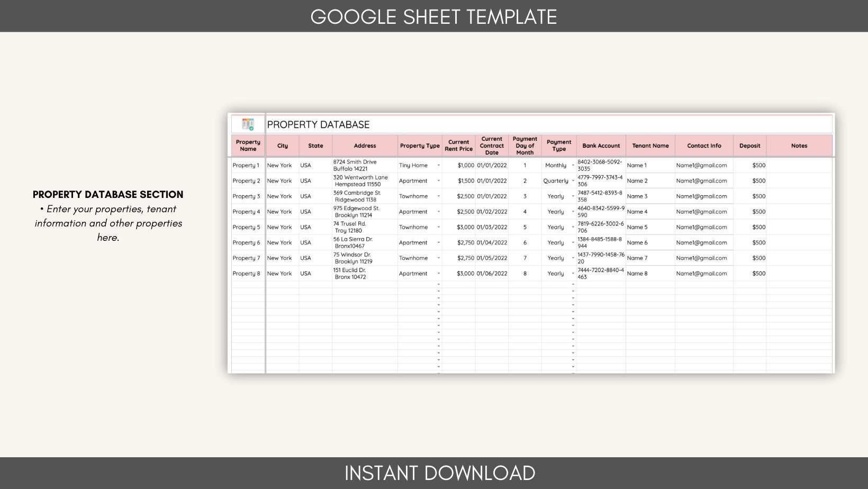Select the Tenant Name header cell
The image size is (868, 489).
tap(650, 145)
